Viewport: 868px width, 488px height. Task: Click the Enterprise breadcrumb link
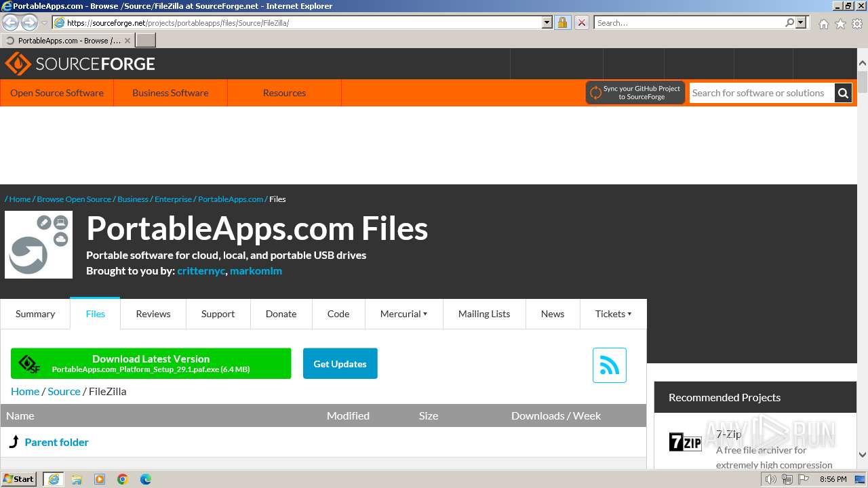pos(173,199)
